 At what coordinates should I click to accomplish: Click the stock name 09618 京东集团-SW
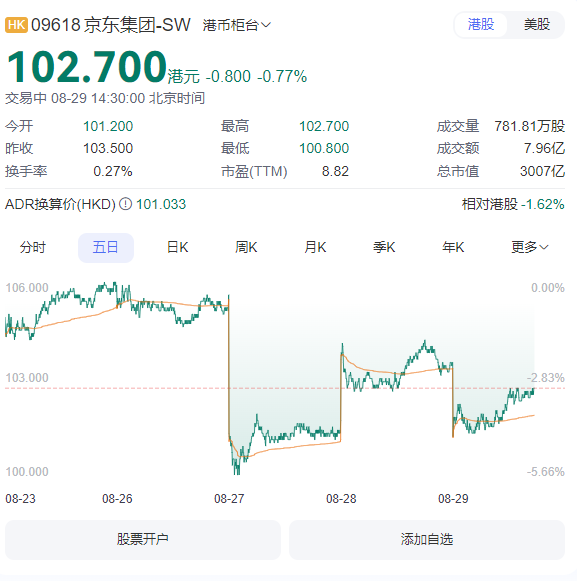coord(110,25)
